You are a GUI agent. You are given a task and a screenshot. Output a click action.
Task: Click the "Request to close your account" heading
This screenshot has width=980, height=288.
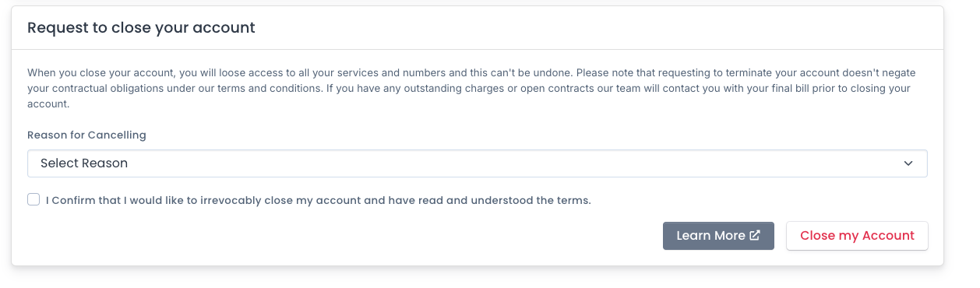click(141, 28)
